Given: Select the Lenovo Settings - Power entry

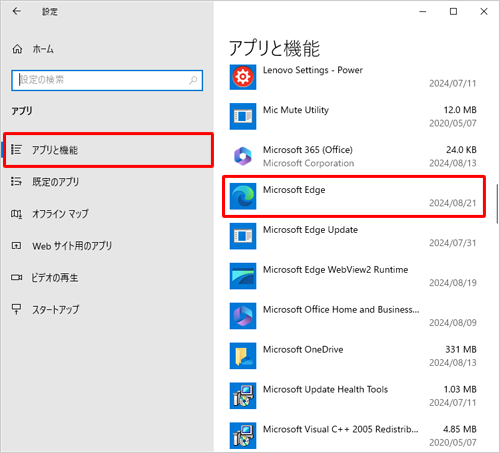Looking at the screenshot, I should (x=353, y=77).
